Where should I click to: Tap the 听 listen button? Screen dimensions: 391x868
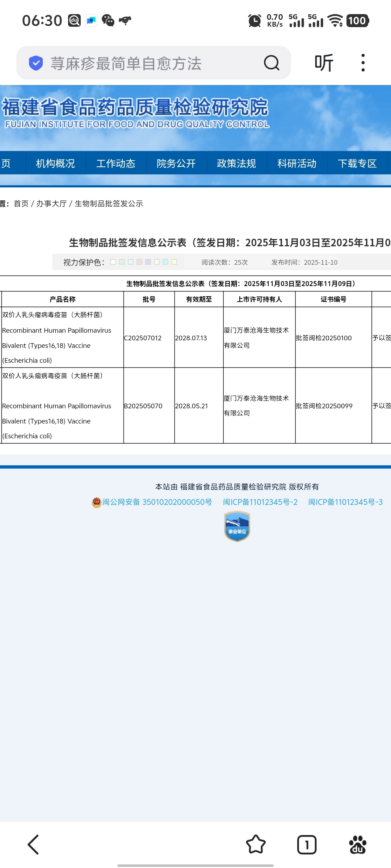(324, 63)
